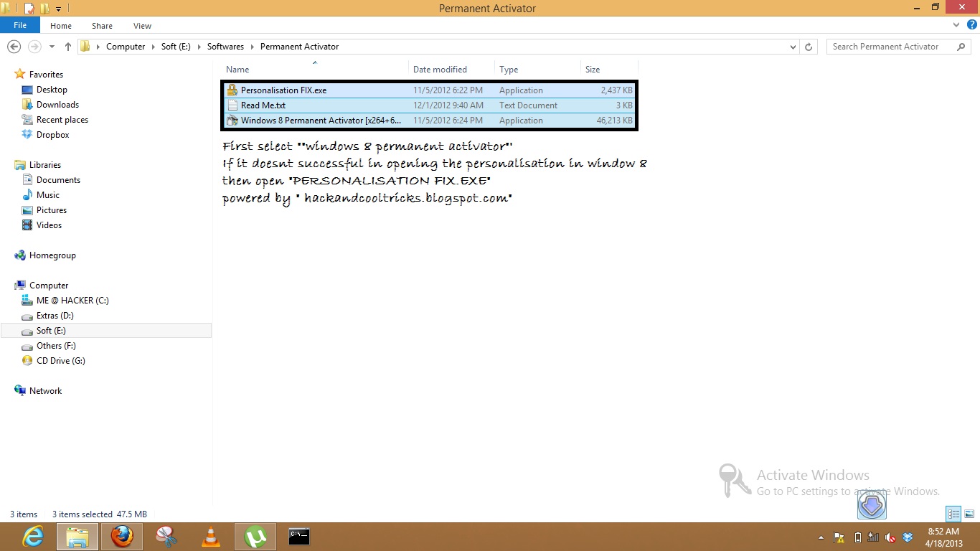Open Desktop in Favorites
Image resolution: width=980 pixels, height=551 pixels.
[52, 90]
